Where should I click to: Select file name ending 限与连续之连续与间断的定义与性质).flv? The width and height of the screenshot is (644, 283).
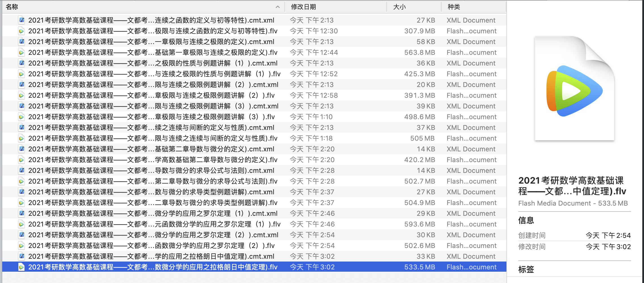[x=153, y=138]
